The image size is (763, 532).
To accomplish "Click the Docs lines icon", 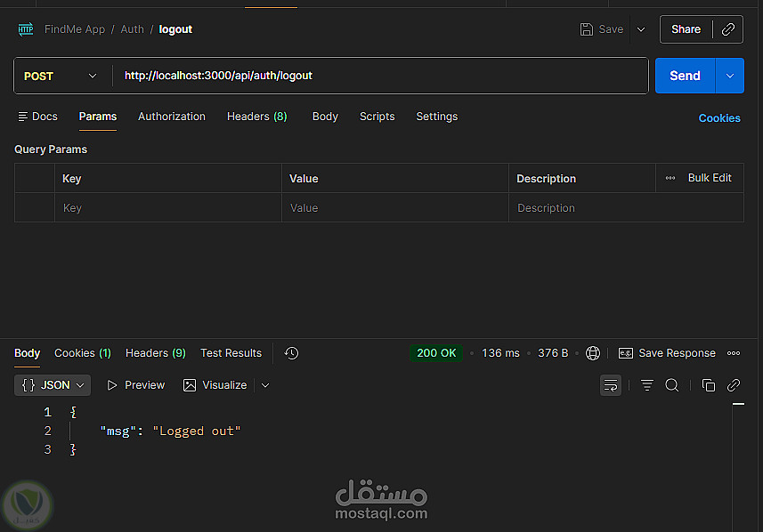I will [22, 117].
